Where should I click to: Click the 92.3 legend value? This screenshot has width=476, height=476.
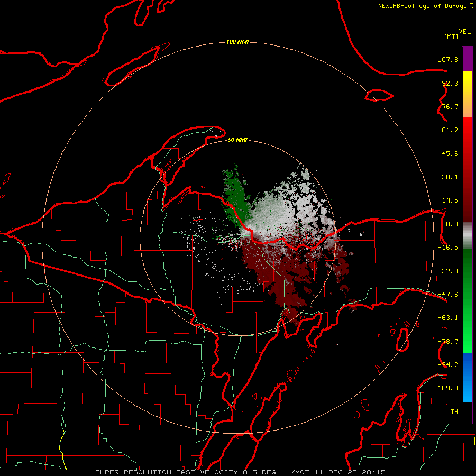[450, 83]
